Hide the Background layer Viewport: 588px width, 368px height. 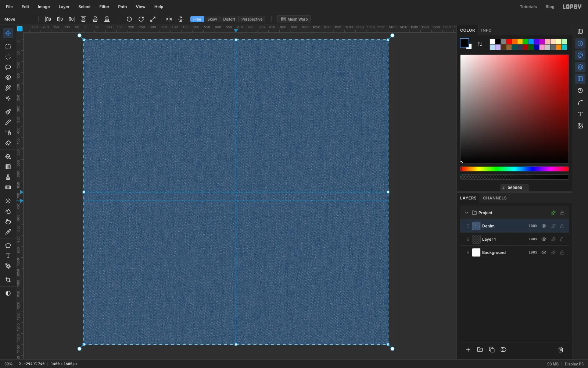coord(544,252)
